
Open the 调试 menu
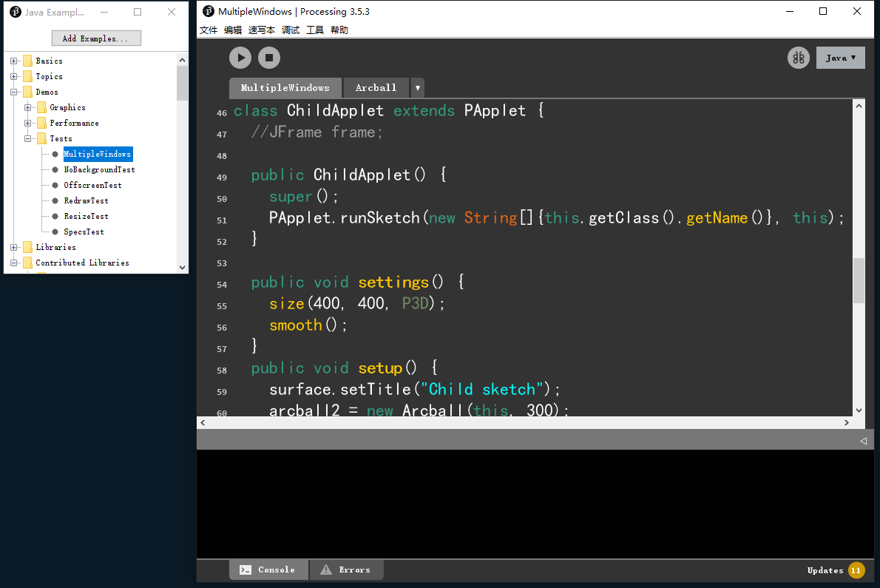[291, 30]
